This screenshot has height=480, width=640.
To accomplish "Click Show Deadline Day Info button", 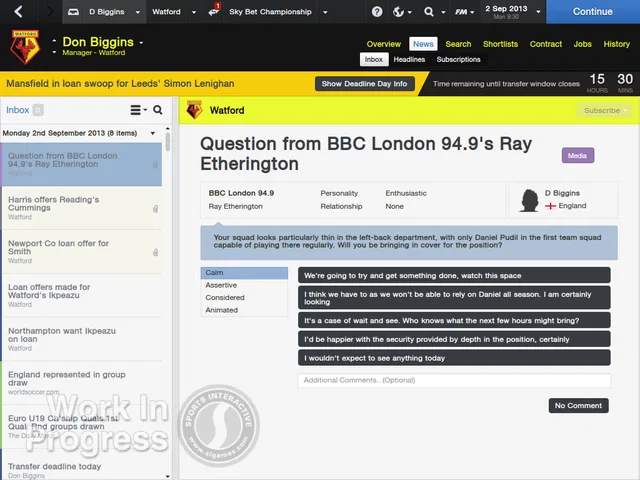I will (364, 84).
